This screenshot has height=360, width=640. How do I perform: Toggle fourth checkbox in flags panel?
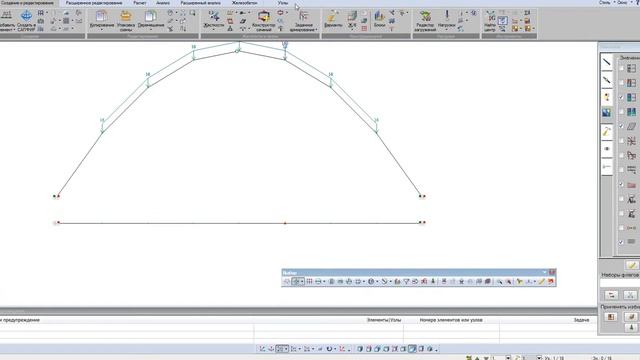tap(621, 112)
